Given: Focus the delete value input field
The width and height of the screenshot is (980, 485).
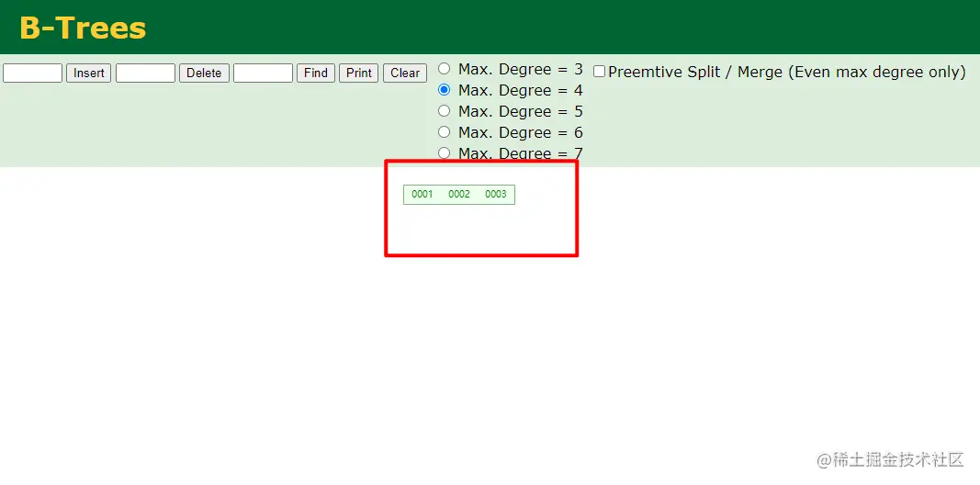Looking at the screenshot, I should 146,73.
